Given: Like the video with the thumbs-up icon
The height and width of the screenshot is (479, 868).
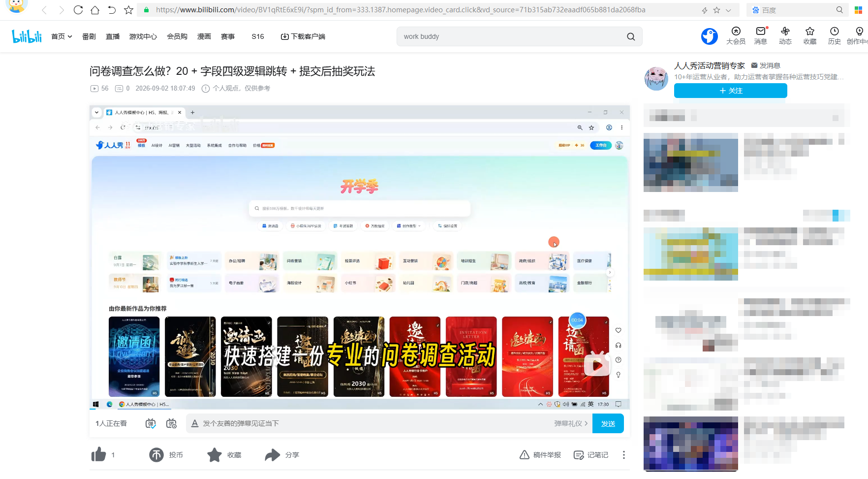Looking at the screenshot, I should pos(98,454).
